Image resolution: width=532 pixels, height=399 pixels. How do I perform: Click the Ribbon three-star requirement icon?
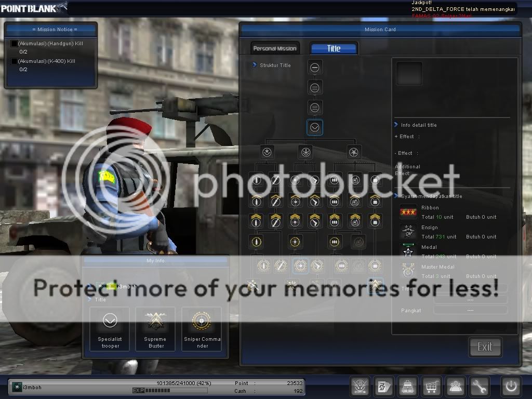pos(408,212)
